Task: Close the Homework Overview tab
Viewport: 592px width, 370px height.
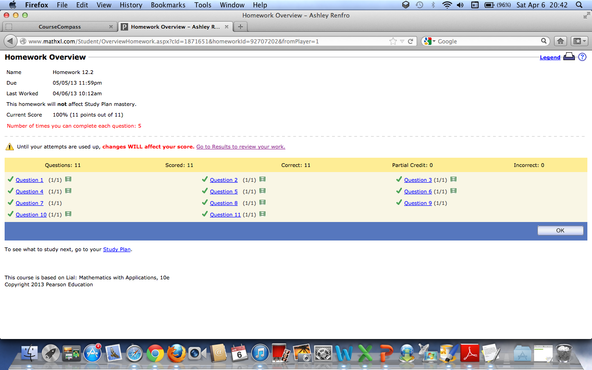Action: pyautogui.click(x=227, y=27)
